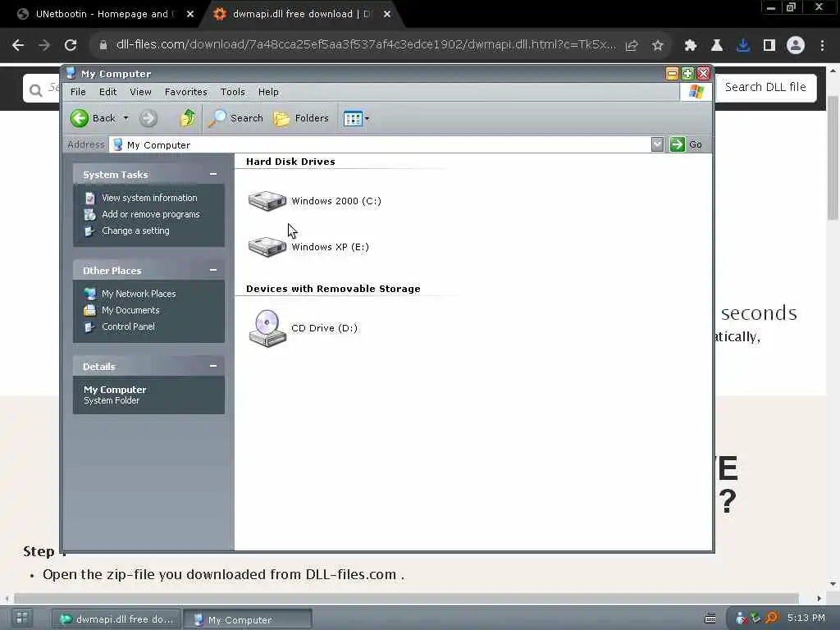Open the Views icon dropdown

356,118
